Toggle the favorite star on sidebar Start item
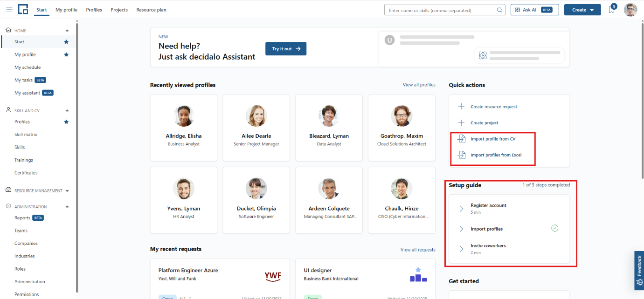Screen dimensions: 644x299 (x=66, y=42)
